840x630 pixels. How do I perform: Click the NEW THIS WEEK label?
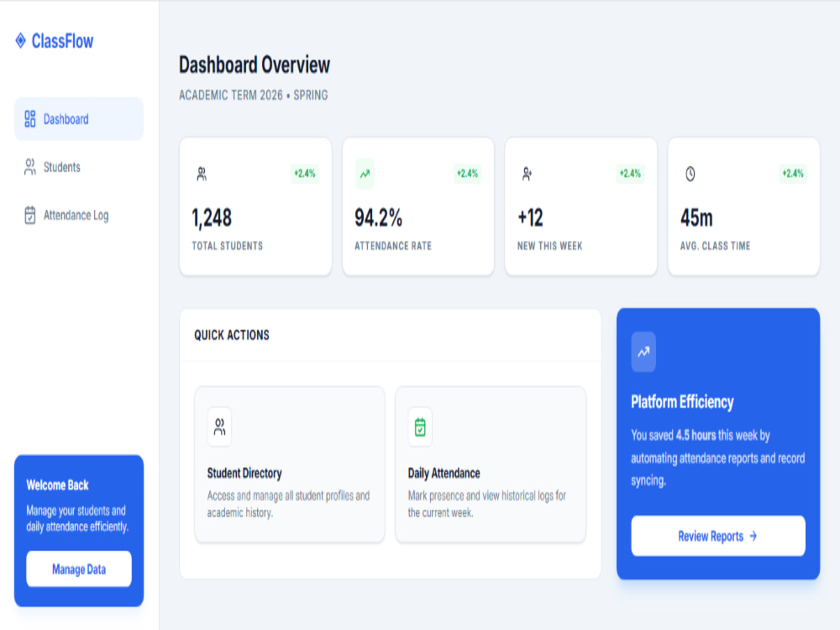point(549,246)
